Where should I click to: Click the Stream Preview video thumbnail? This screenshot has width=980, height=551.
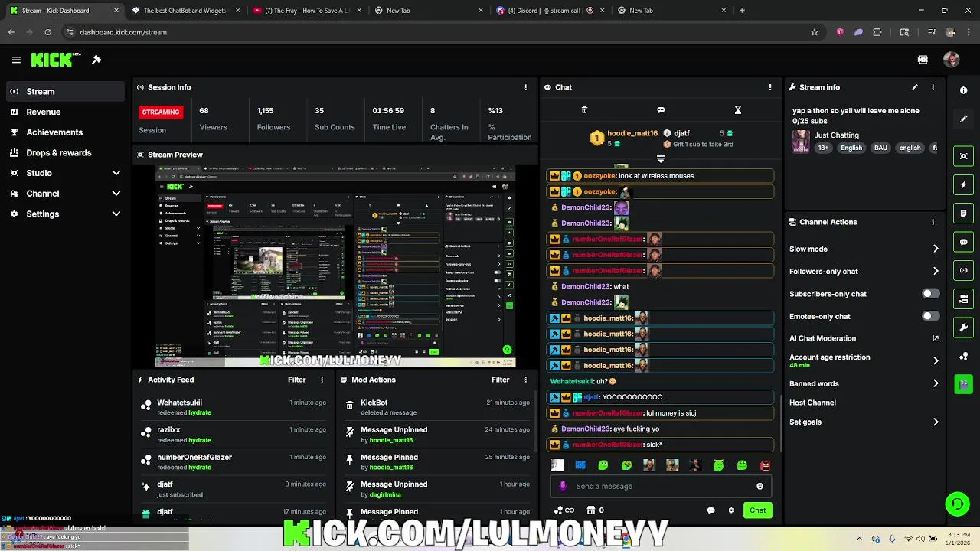pos(335,265)
